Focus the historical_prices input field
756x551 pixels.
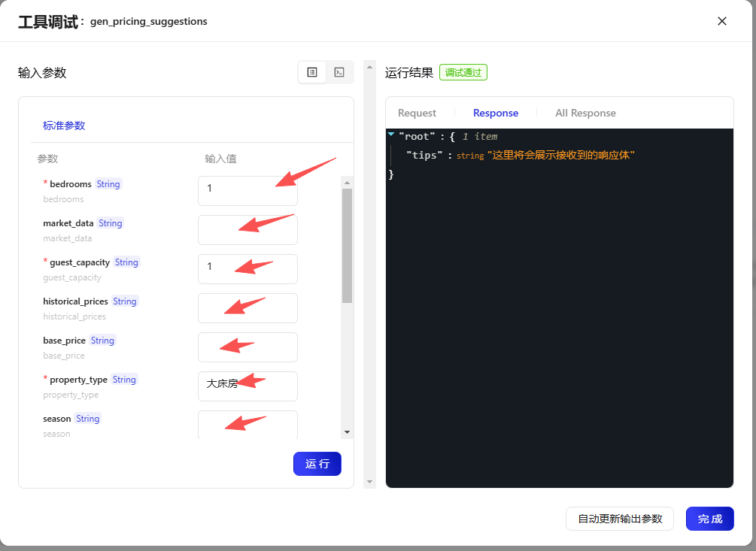pyautogui.click(x=247, y=307)
